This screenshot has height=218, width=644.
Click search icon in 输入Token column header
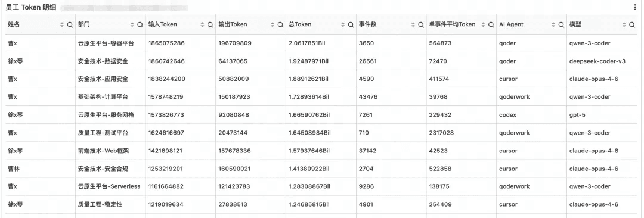click(210, 24)
